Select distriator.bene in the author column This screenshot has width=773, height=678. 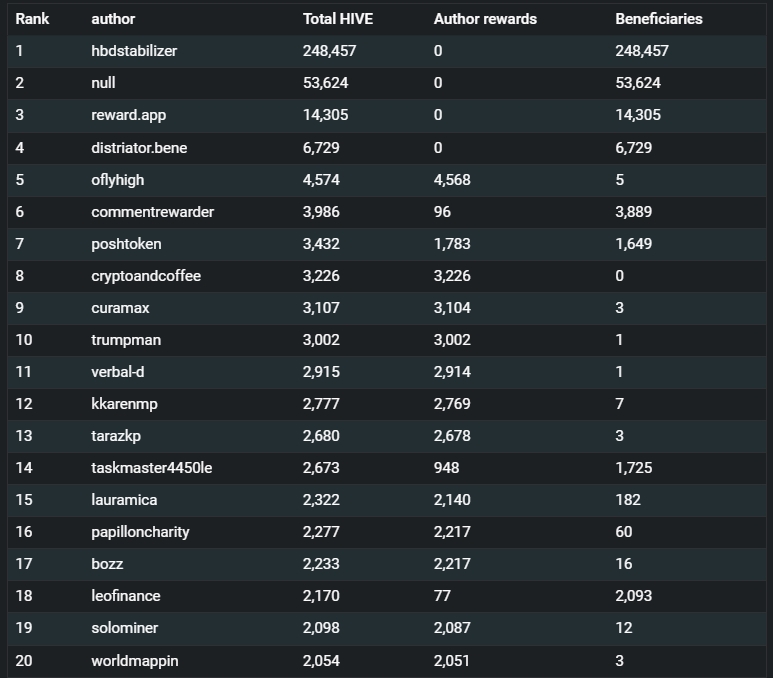point(139,147)
